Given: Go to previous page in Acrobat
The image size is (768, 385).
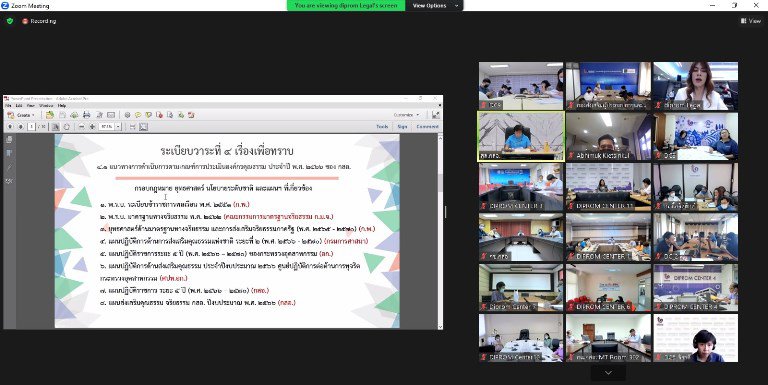Looking at the screenshot, I should pos(10,126).
